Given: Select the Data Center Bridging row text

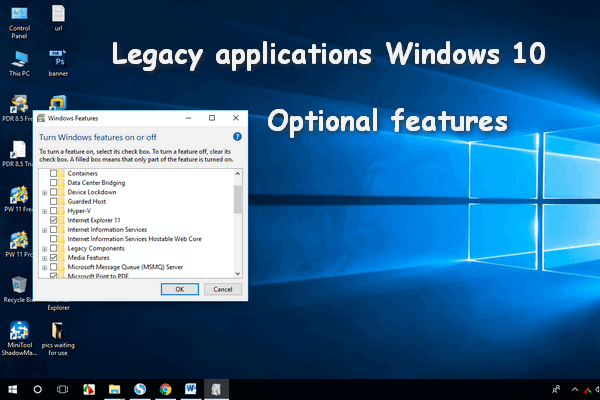Looking at the screenshot, I should pos(96,183).
